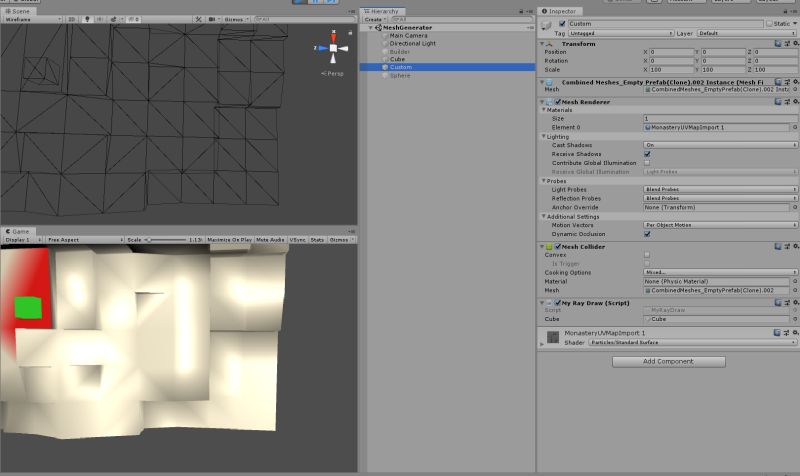Toggle the Static checkbox

point(768,23)
